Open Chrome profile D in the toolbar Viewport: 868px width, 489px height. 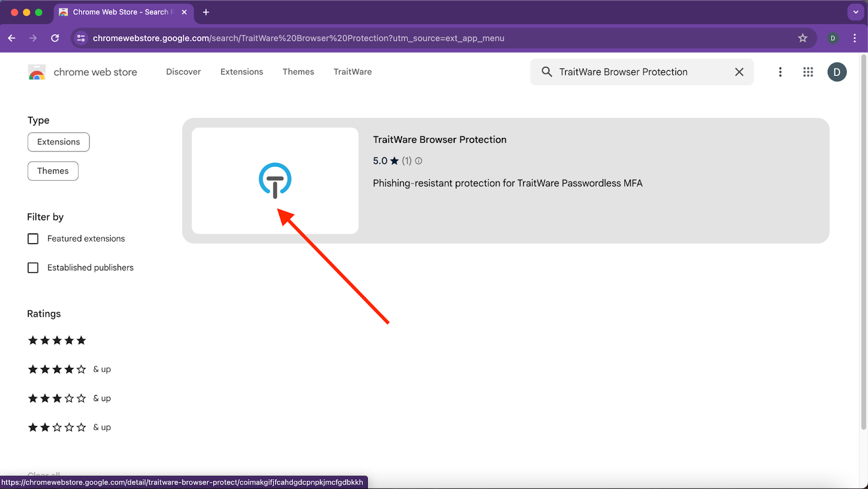coord(833,38)
